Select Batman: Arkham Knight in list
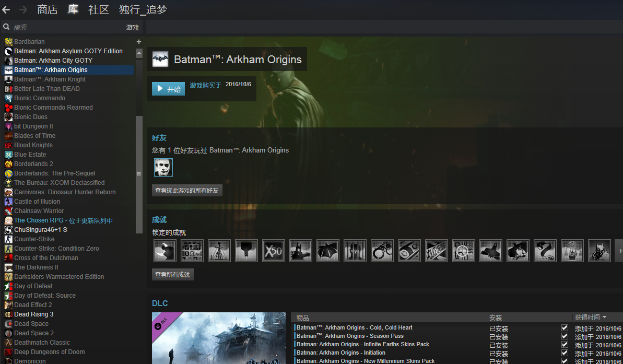Screen dimensions: 623x364 tap(50, 79)
